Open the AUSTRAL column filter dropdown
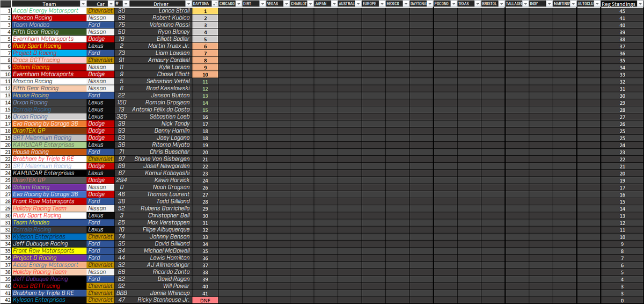Viewport: 644px width, 304px height. 358,4
